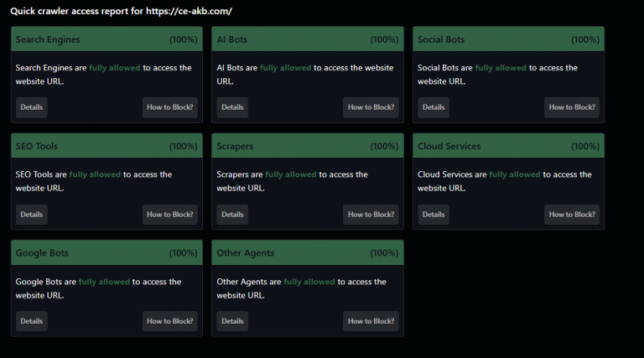Click How to Block? for Other Agents
The height and width of the screenshot is (358, 644).
coord(371,321)
